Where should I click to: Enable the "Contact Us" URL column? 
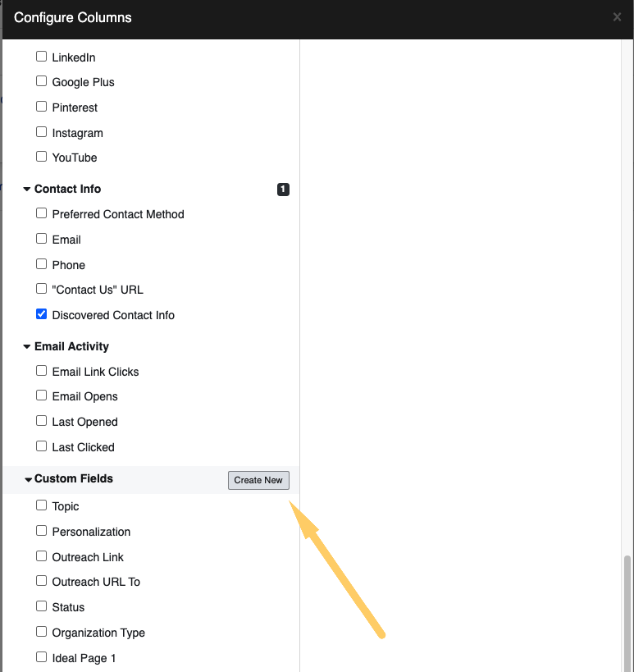coord(41,289)
